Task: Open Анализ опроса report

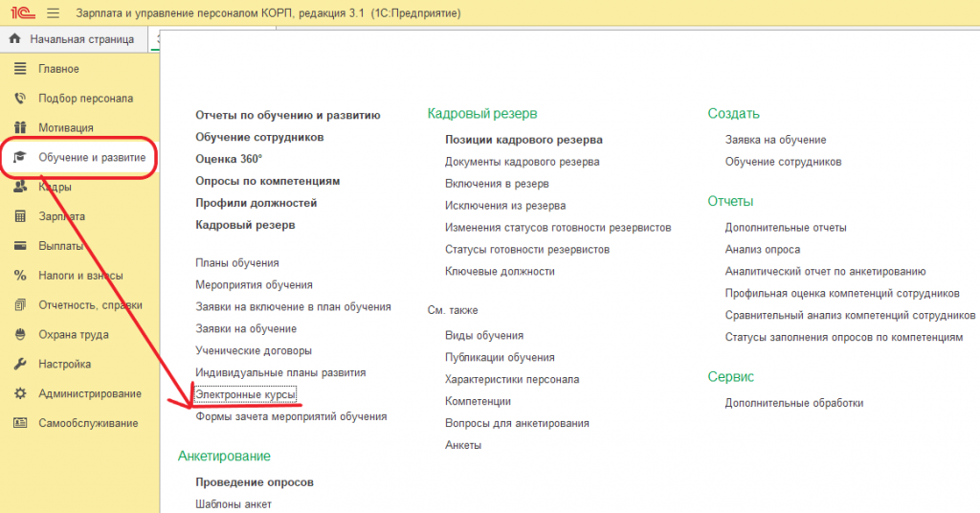Action: [x=763, y=249]
